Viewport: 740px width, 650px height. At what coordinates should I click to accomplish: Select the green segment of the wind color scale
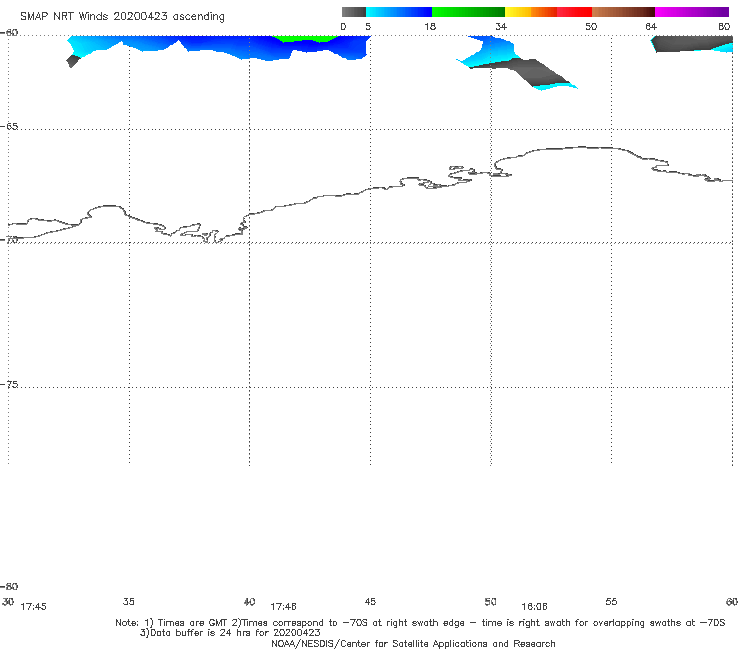tap(468, 12)
